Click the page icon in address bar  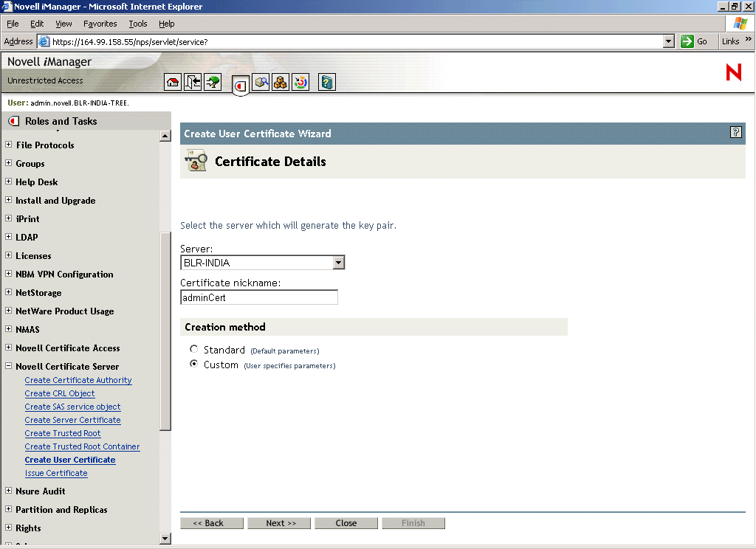(44, 41)
